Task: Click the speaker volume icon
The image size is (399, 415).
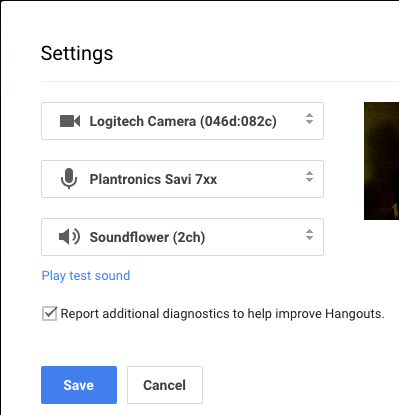Action: click(69, 237)
